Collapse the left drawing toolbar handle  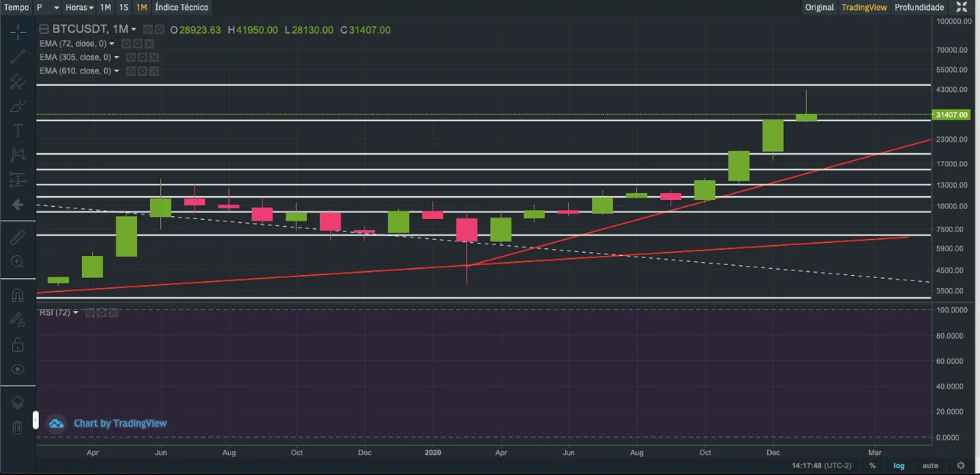tap(35, 420)
